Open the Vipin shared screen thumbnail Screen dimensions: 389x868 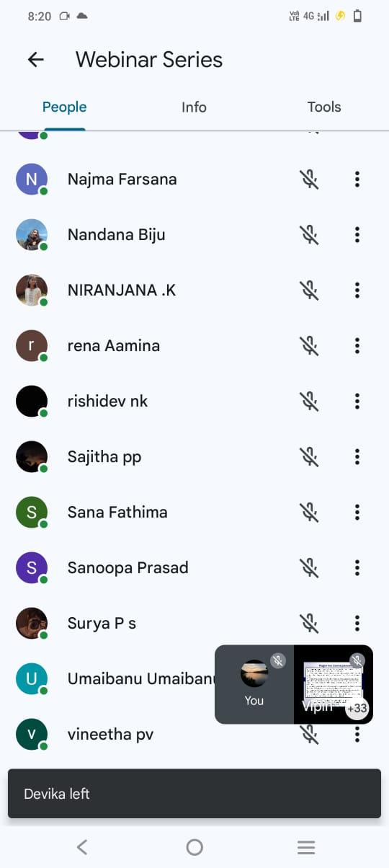[334, 684]
